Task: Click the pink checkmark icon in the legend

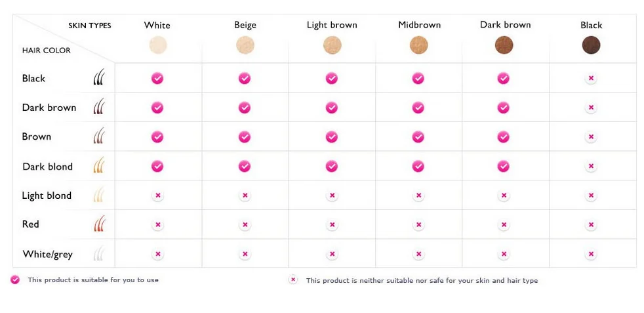Action: click(15, 280)
